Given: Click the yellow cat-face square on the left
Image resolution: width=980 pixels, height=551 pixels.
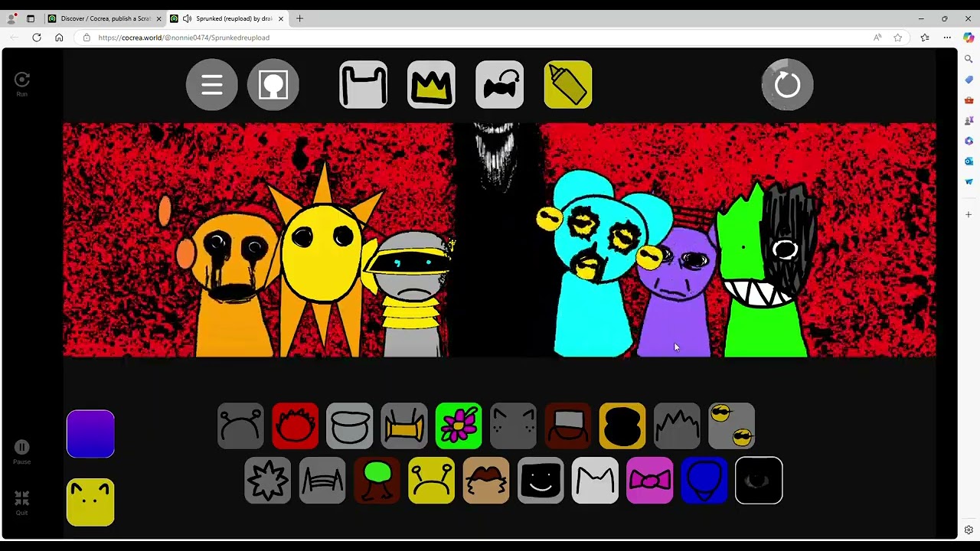Looking at the screenshot, I should (x=90, y=502).
